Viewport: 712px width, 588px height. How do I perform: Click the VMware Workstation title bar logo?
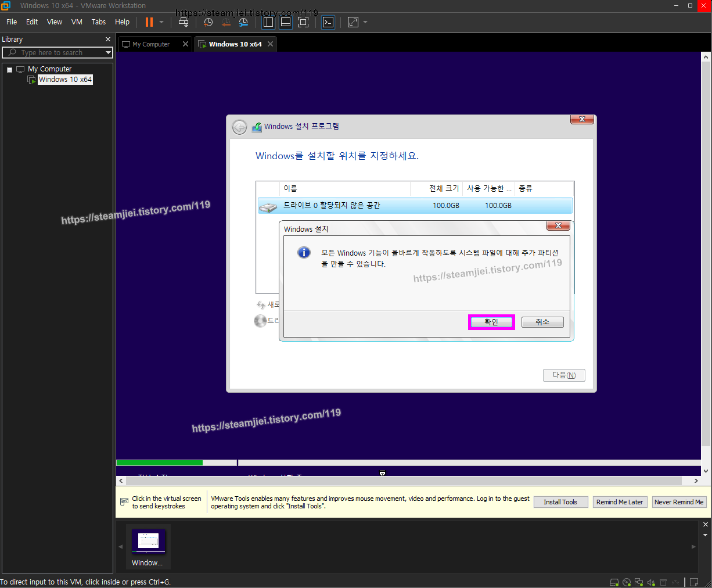point(6,6)
